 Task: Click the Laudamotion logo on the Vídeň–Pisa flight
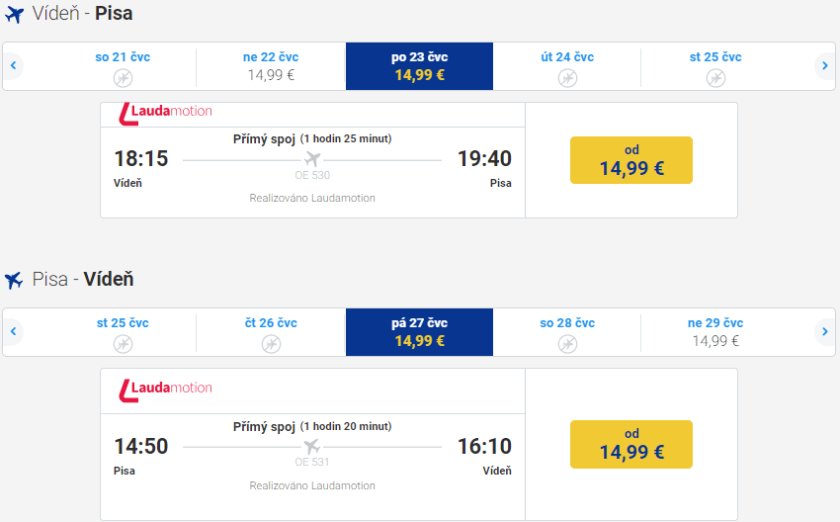coord(165,112)
